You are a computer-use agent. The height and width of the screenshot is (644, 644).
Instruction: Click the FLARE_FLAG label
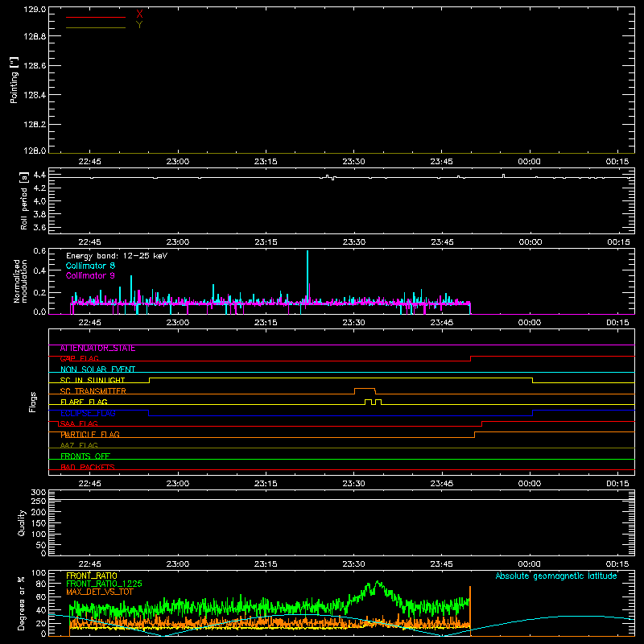click(84, 402)
